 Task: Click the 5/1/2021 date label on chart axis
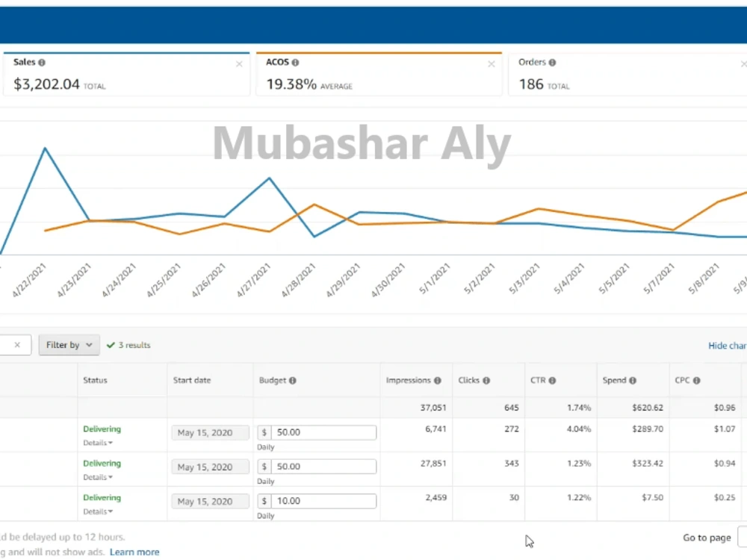[433, 279]
